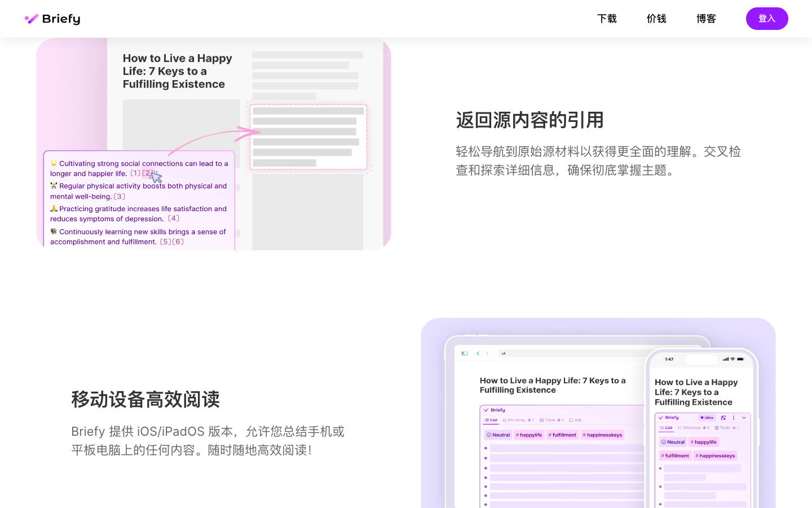This screenshot has height=508, width=812.
Task: Click citation [3] after physical activity sentence
Action: [120, 196]
